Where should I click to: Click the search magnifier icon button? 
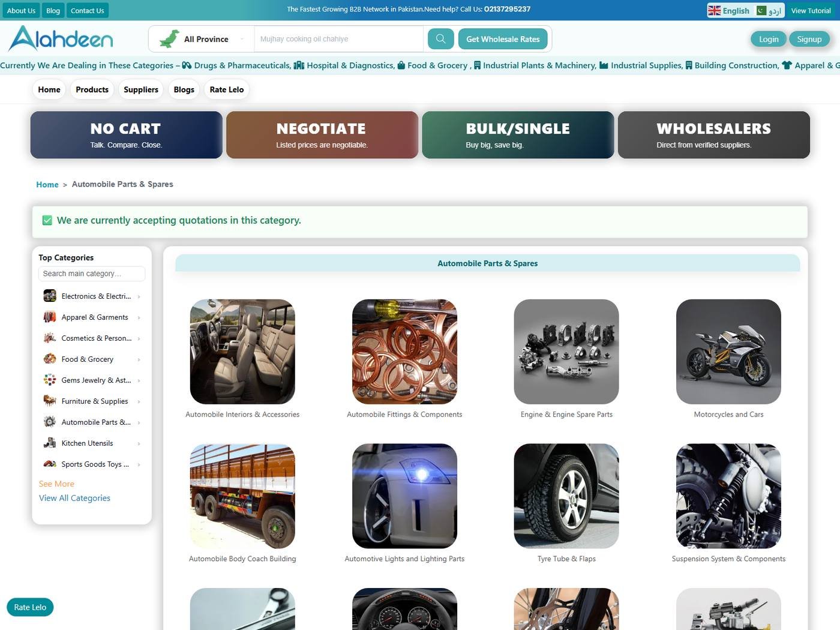click(x=440, y=39)
